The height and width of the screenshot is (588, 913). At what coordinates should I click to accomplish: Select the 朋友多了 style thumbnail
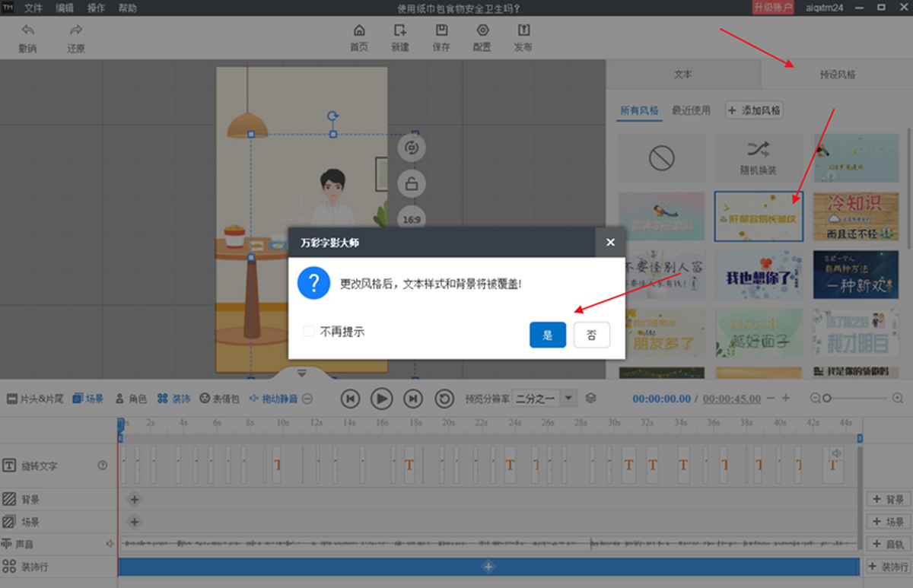tap(662, 332)
